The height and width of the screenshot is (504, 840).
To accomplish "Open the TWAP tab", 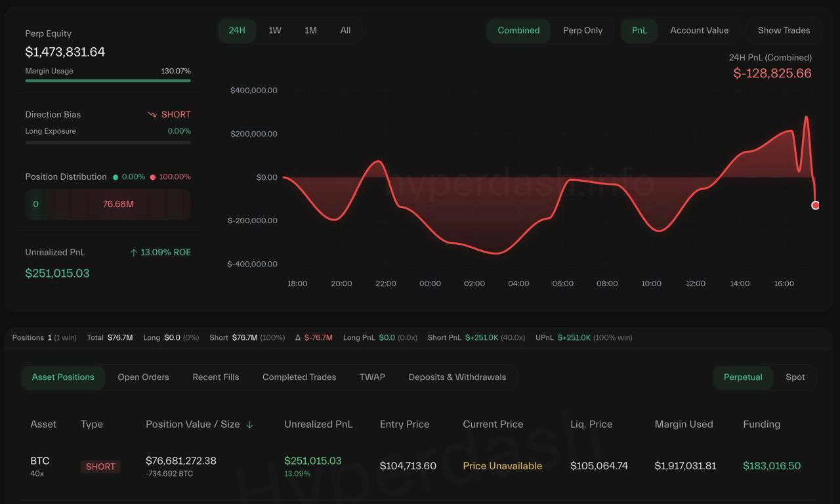I will coord(372,377).
